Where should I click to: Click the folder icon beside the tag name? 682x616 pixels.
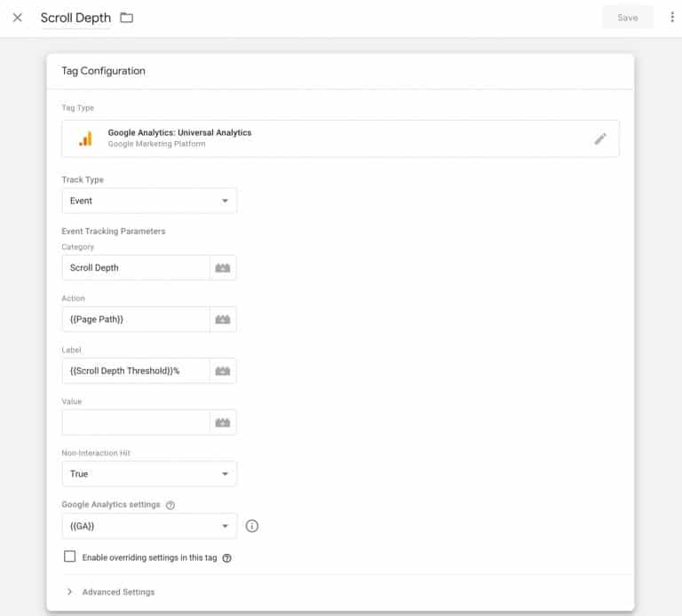pyautogui.click(x=127, y=18)
